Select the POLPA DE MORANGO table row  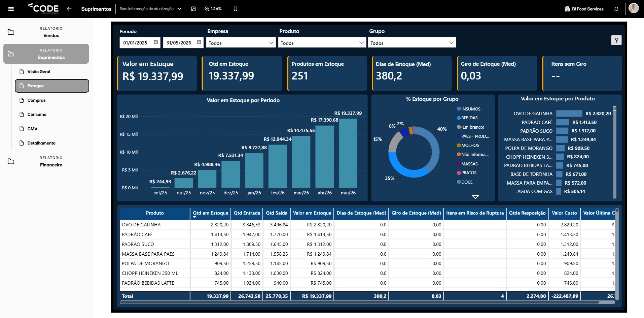[x=367, y=263]
